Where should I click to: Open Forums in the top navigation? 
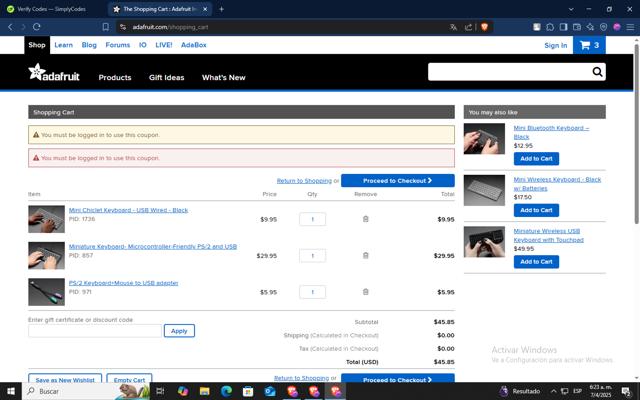coord(118,45)
